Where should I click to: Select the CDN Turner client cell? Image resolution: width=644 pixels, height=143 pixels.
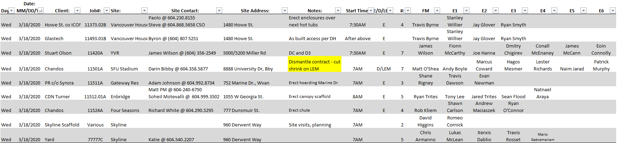coord(57,97)
